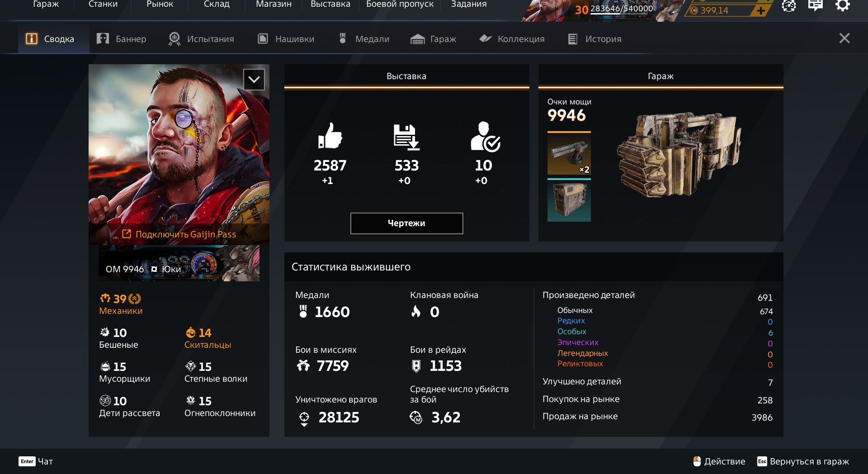Switch to the История tab

[x=594, y=39]
